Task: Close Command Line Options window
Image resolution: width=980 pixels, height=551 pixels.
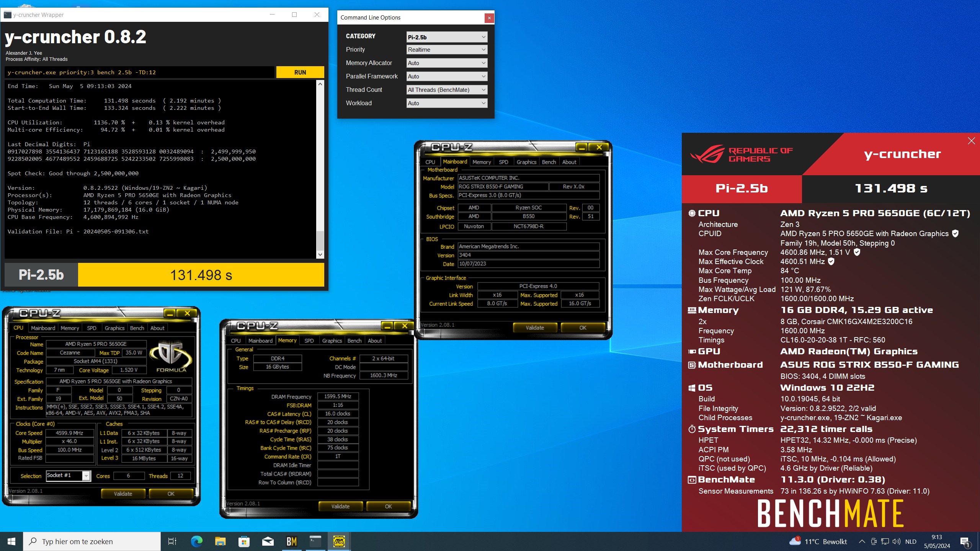Action: tap(489, 18)
